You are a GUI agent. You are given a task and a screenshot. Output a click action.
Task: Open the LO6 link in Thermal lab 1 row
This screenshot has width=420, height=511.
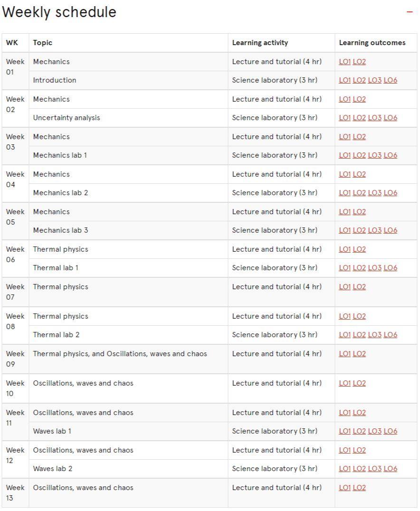[391, 267]
